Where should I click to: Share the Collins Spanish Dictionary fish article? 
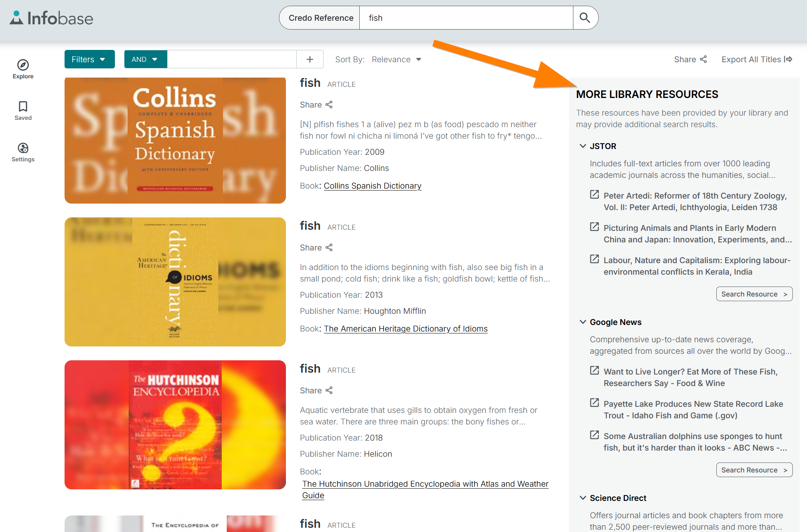(x=316, y=104)
